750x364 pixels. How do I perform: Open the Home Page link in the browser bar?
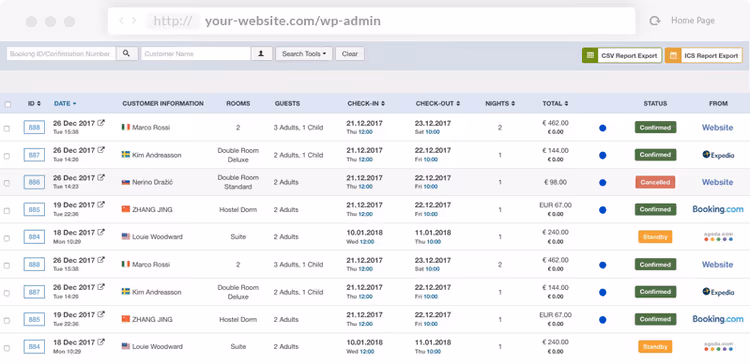pos(693,21)
